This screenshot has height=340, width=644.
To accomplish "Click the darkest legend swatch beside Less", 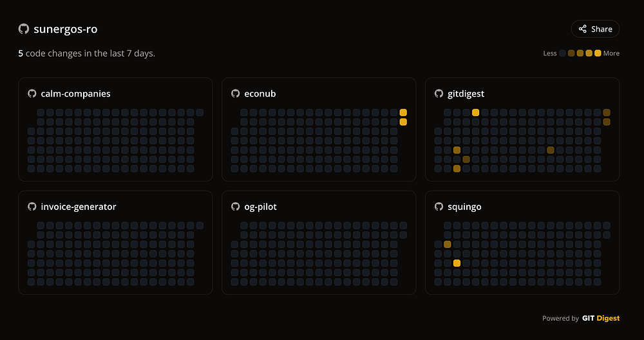I will (x=562, y=53).
